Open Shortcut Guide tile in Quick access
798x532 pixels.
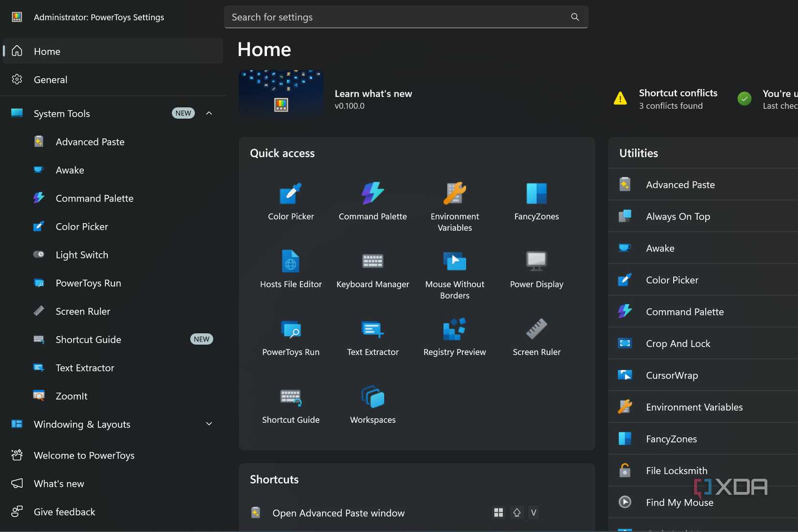(291, 405)
